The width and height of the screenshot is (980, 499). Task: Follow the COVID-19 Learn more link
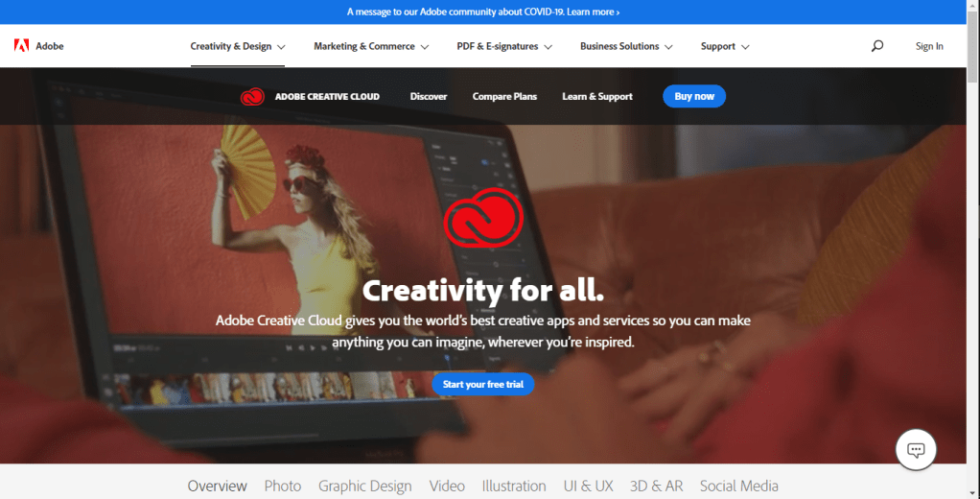coord(592,12)
